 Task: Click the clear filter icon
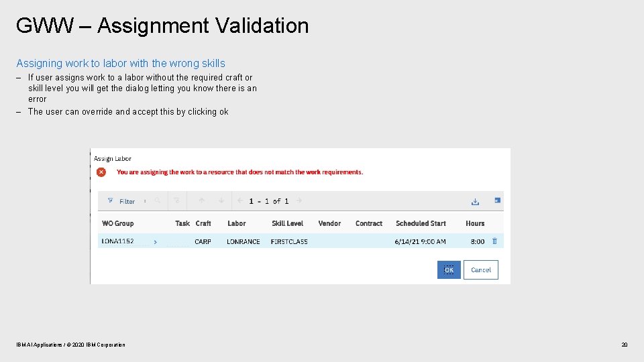(176, 200)
